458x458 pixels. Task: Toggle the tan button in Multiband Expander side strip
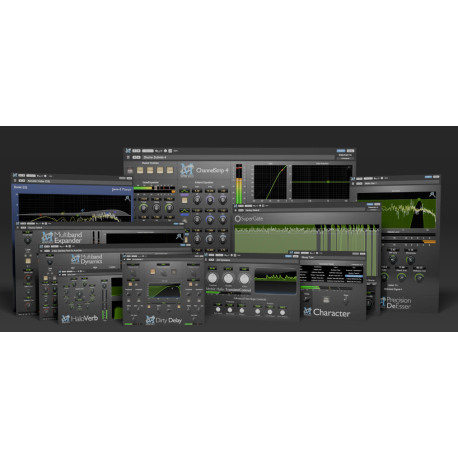tap(28, 261)
